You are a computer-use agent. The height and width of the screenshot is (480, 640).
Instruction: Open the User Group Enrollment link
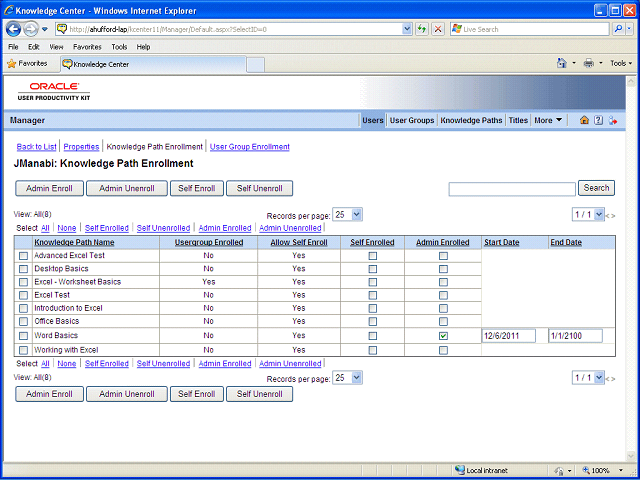pos(250,147)
